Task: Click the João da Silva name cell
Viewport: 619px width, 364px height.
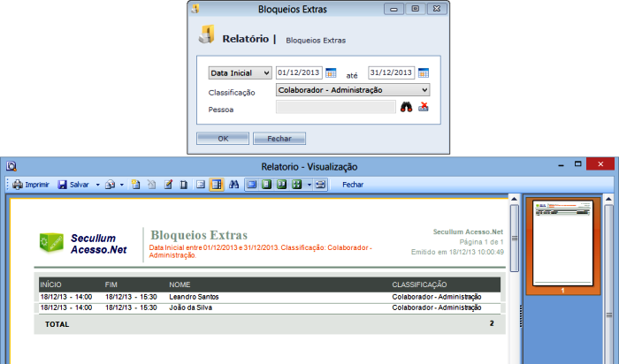Action: pyautogui.click(x=191, y=307)
